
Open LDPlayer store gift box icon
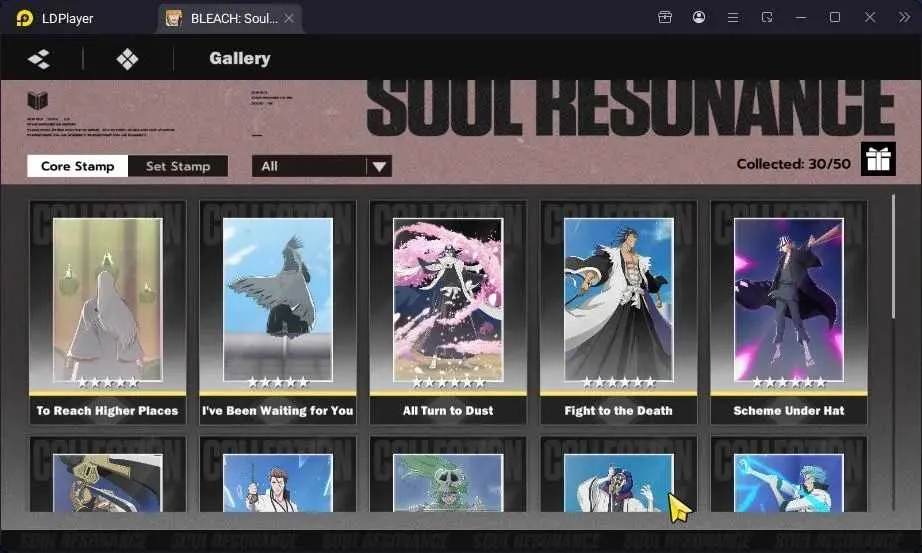(x=664, y=17)
